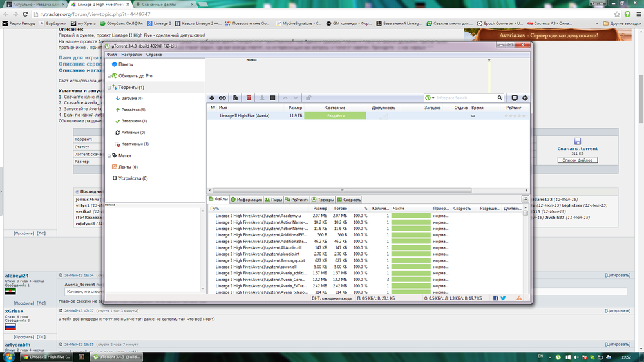Collapse the detail pane with double-chevron button
The width and height of the screenshot is (644, 362).
click(526, 200)
